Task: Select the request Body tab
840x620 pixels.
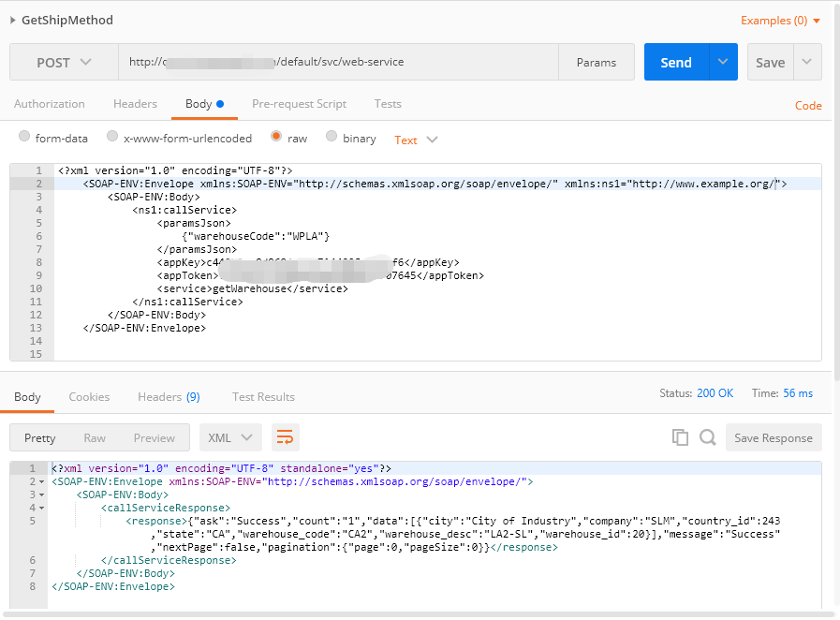Action: click(204, 104)
